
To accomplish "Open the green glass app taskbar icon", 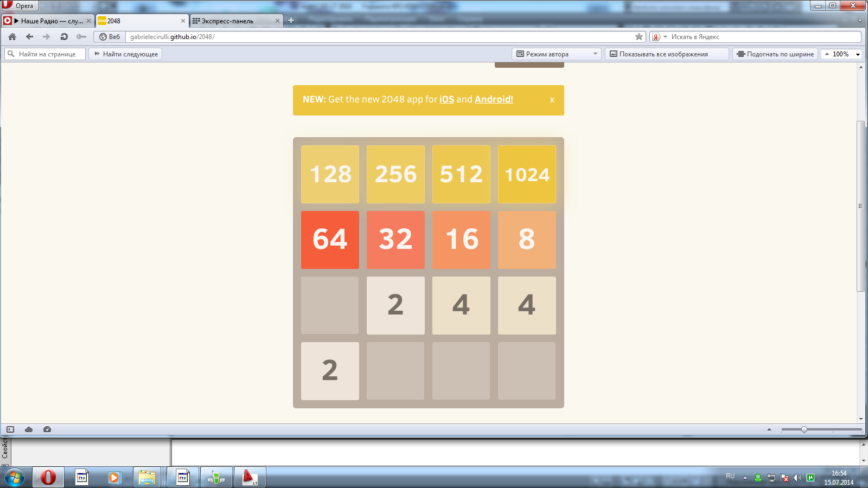I will [216, 477].
